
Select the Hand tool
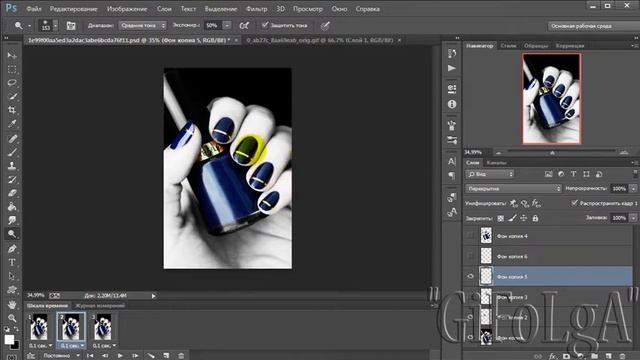pos(12,304)
